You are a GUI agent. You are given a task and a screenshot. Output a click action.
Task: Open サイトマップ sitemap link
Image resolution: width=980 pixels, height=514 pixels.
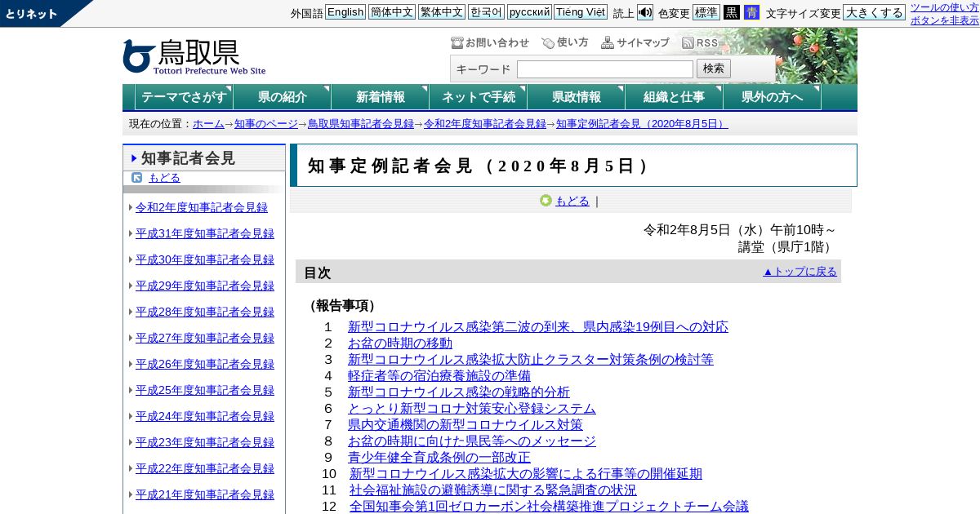pos(635,42)
